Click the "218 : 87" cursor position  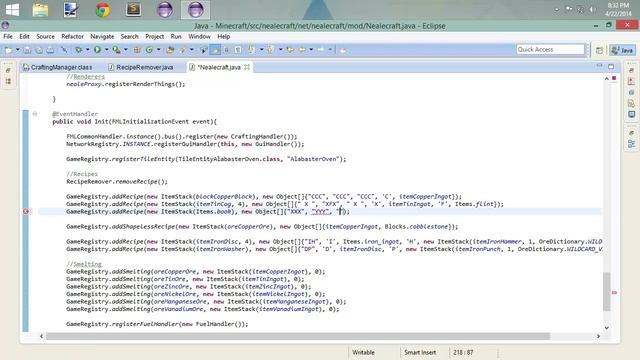point(463,352)
